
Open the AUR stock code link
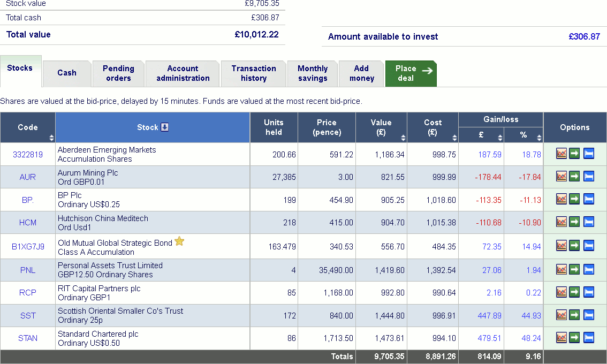coord(27,177)
